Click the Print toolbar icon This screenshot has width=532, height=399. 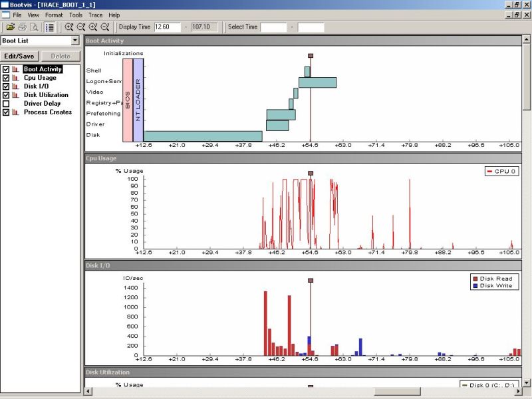(x=23, y=27)
